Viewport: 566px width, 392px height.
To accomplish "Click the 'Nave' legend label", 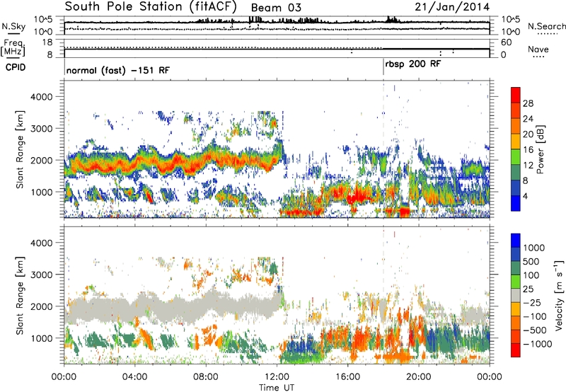I will (538, 49).
